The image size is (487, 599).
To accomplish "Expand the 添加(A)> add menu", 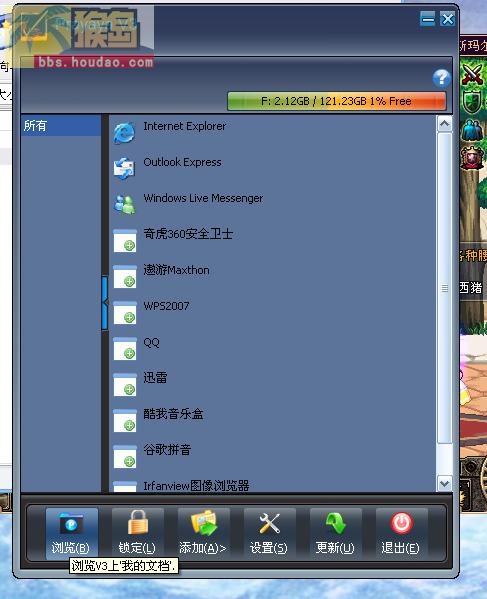I will coord(203,533).
